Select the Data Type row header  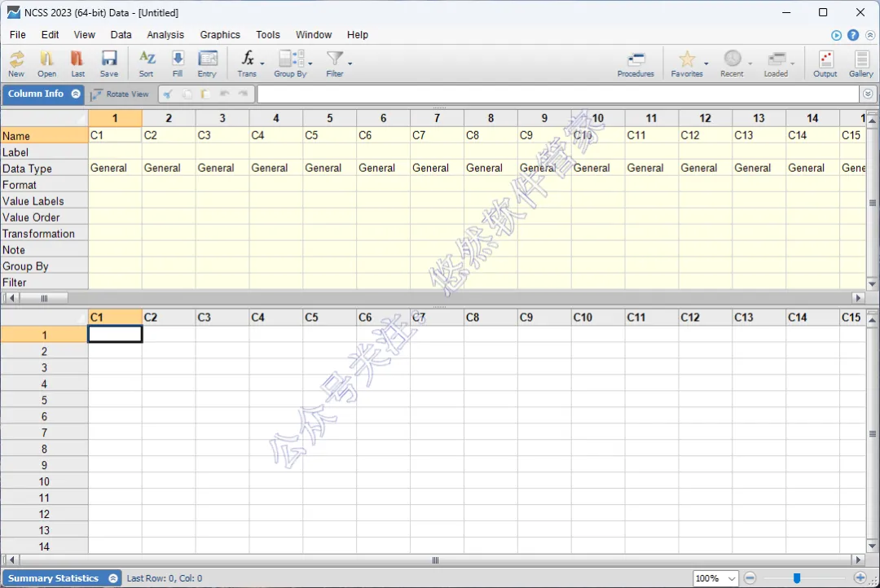(x=44, y=169)
